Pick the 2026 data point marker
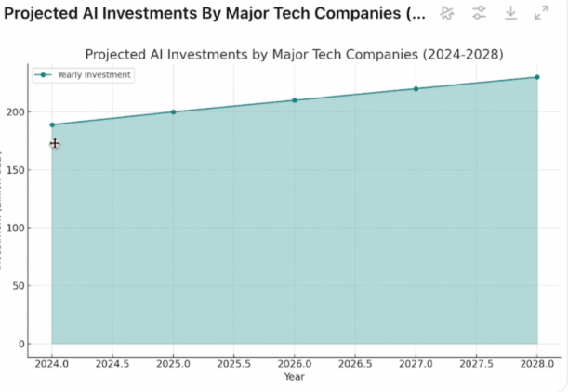Image resolution: width=568 pixels, height=392 pixels. pyautogui.click(x=295, y=100)
